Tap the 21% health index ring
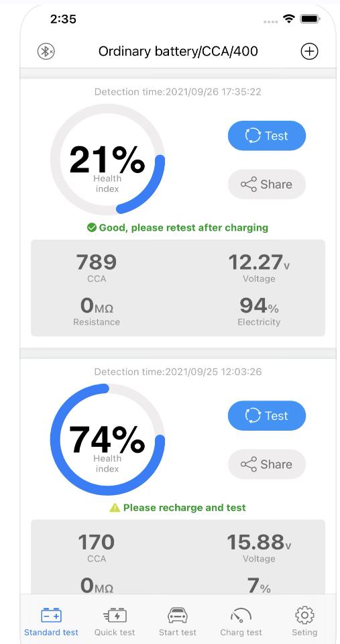340x644 pixels. click(x=107, y=160)
